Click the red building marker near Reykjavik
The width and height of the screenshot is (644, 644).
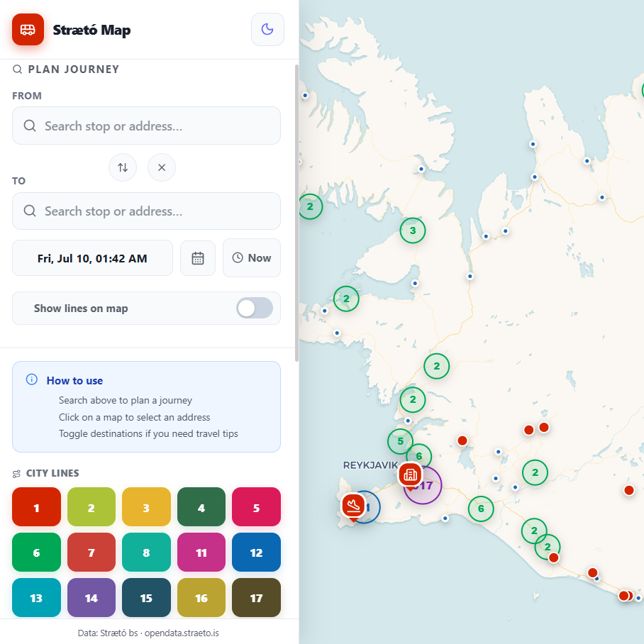coord(410,474)
